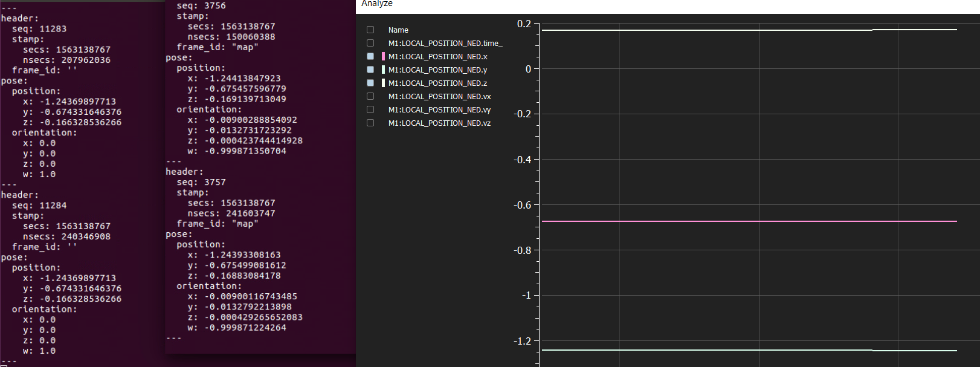Click 'y: -0.0132731723292' orientation value
Screen dimensions: 980x367
pyautogui.click(x=239, y=130)
